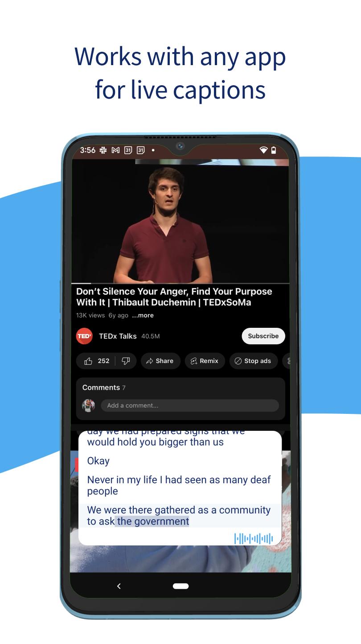Tap the Remix button
The image size is (361, 644).
point(205,361)
